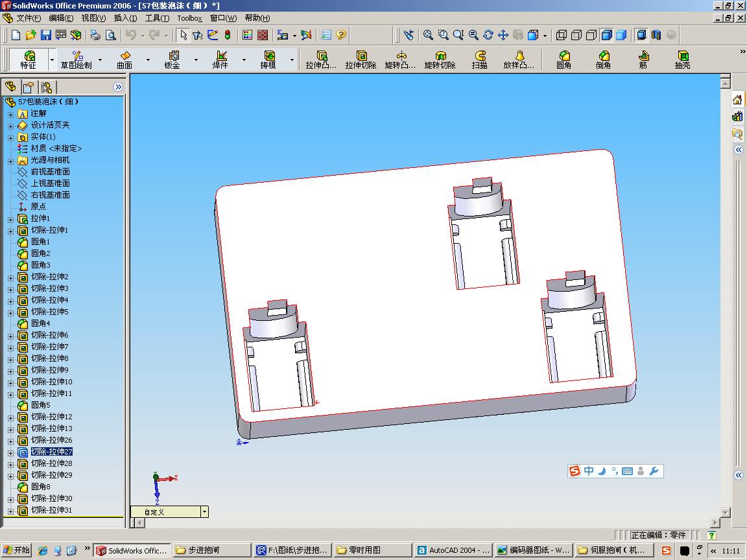This screenshot has height=560, width=747.
Task: Switch to AutoCAD 2004 taskbar button
Action: 453,550
